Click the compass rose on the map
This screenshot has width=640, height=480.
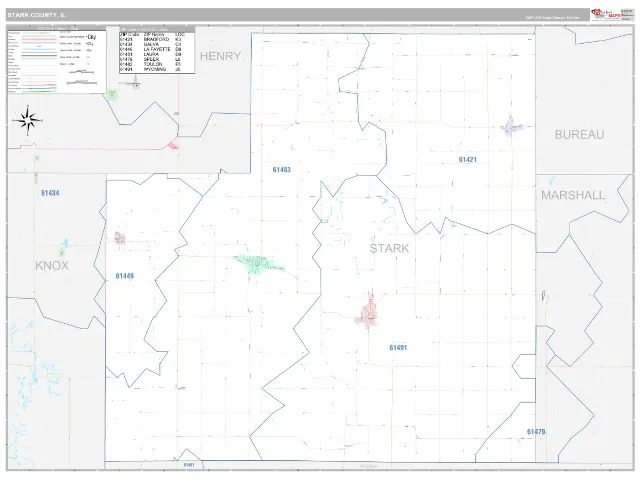tap(27, 120)
